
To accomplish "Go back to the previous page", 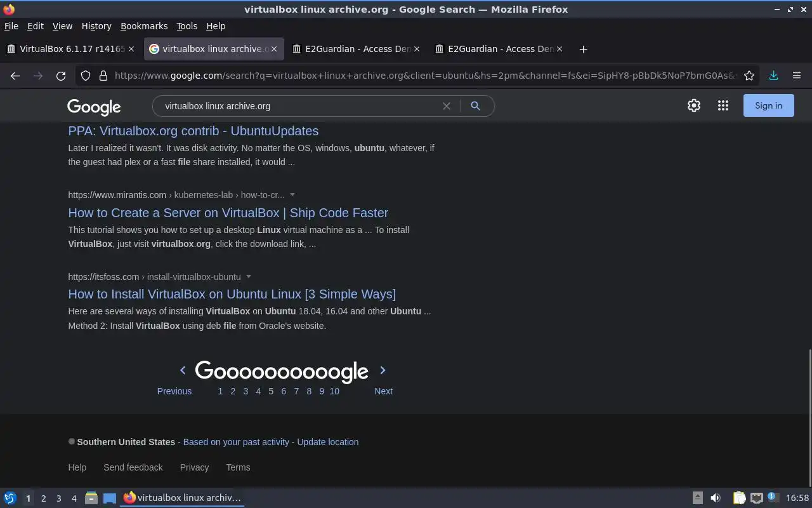I will [15, 76].
